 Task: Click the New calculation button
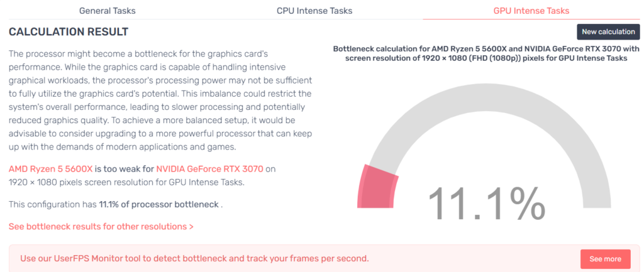608,32
